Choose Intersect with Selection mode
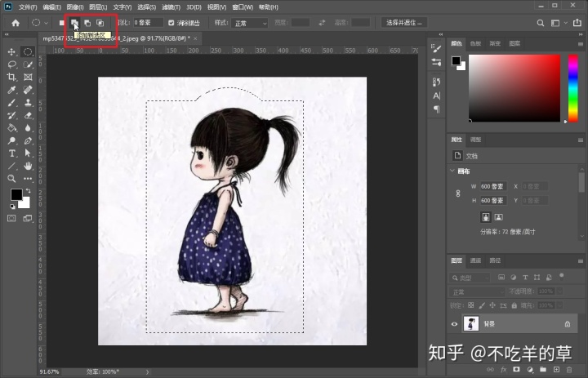Image resolution: width=588 pixels, height=378 pixels. pos(100,23)
